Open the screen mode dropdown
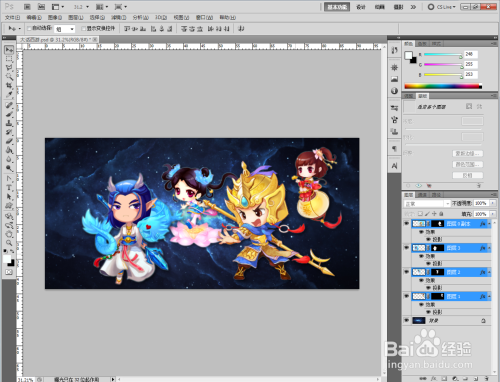Image resolution: width=500 pixels, height=382 pixels. click(121, 7)
